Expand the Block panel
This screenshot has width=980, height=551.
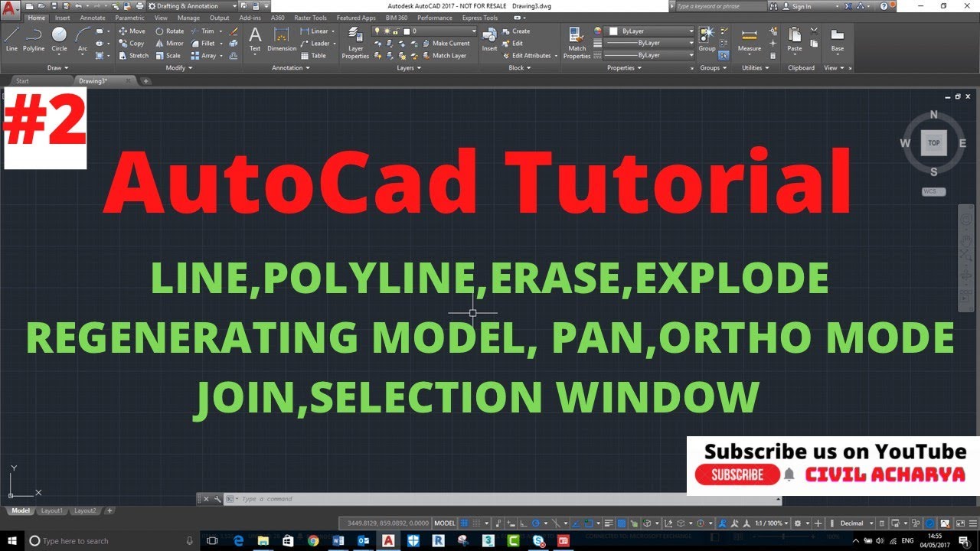[521, 67]
